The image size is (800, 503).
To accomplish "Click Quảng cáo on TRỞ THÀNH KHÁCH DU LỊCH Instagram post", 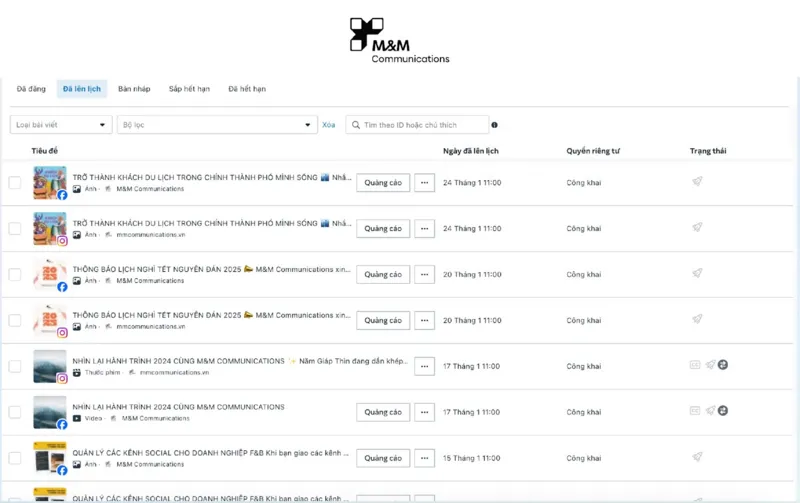I will tap(383, 229).
